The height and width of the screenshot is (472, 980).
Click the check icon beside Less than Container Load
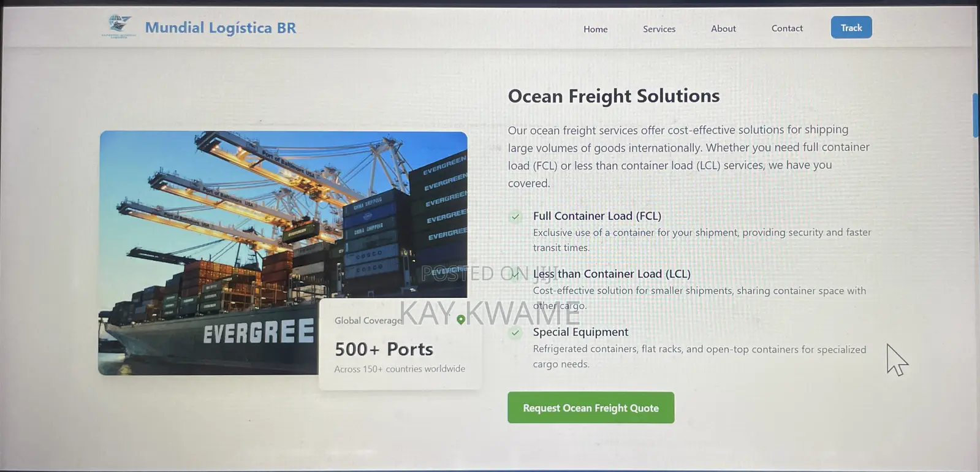click(515, 275)
